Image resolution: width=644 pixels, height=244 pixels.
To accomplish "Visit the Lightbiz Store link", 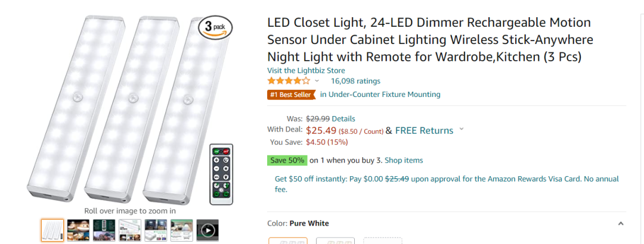I will coord(306,70).
